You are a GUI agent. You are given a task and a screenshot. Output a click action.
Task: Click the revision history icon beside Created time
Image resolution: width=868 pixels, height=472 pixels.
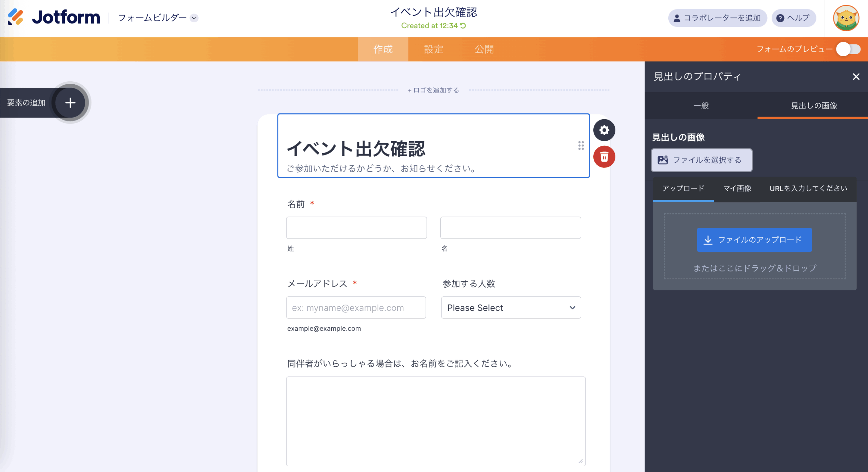click(x=463, y=26)
